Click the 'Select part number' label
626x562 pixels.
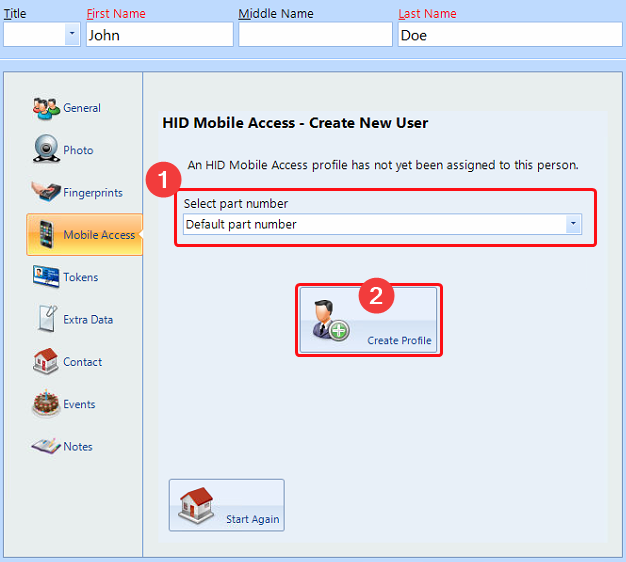point(236,204)
